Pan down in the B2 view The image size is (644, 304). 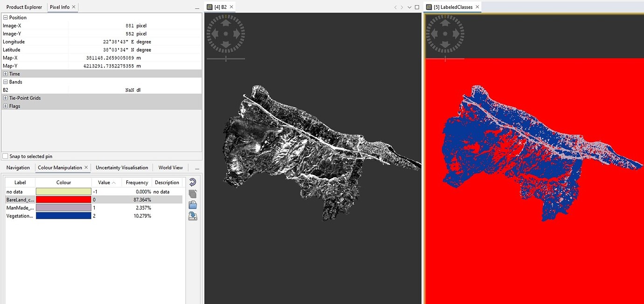click(x=226, y=45)
